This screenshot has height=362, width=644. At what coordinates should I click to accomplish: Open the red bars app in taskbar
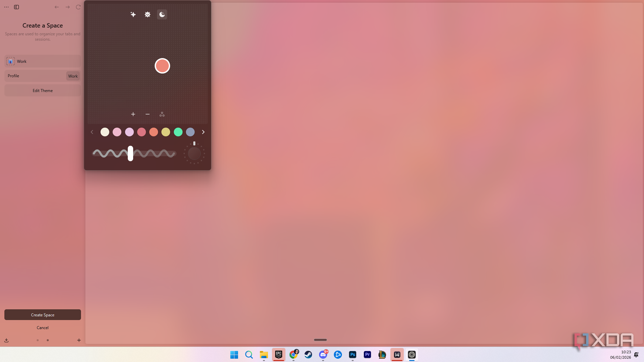point(397,355)
